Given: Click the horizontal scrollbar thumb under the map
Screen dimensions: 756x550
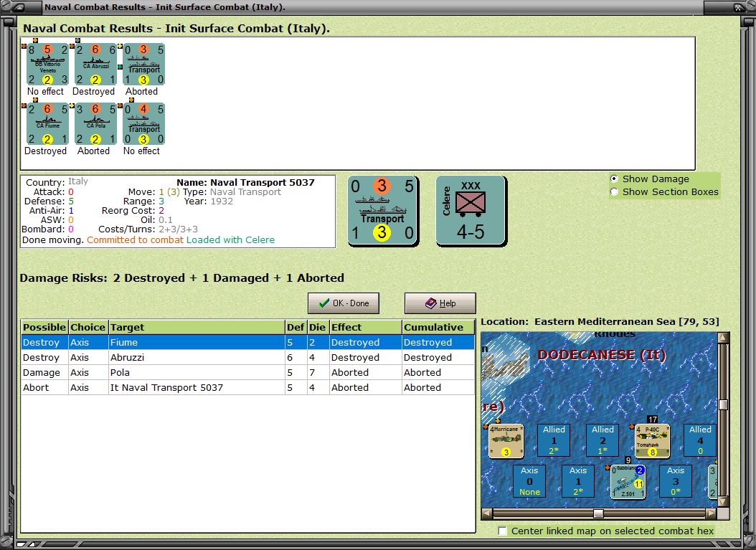Looking at the screenshot, I should [x=598, y=513].
